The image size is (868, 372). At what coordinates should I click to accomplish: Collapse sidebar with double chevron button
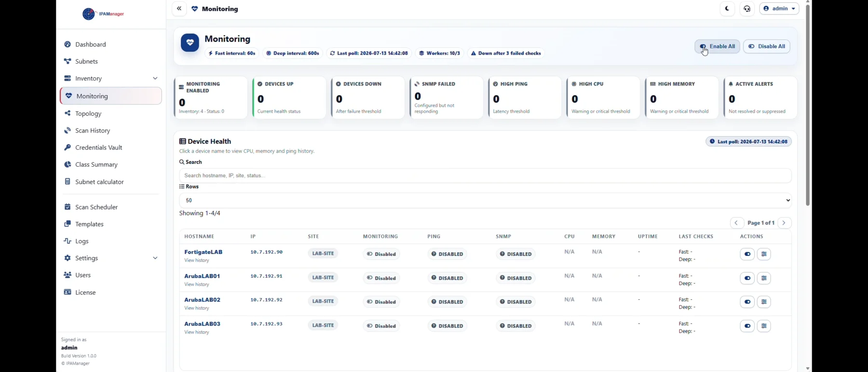coord(179,9)
